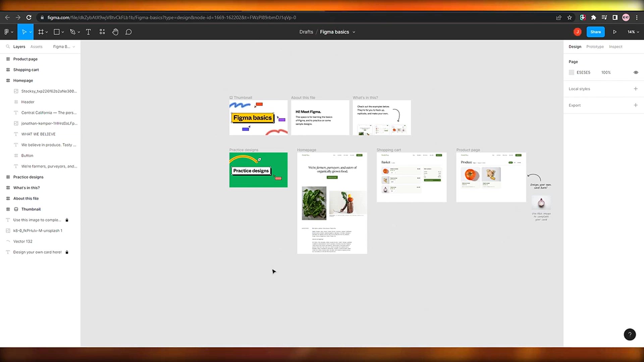
Task: Switch to the Prototype tab
Action: coord(595,47)
